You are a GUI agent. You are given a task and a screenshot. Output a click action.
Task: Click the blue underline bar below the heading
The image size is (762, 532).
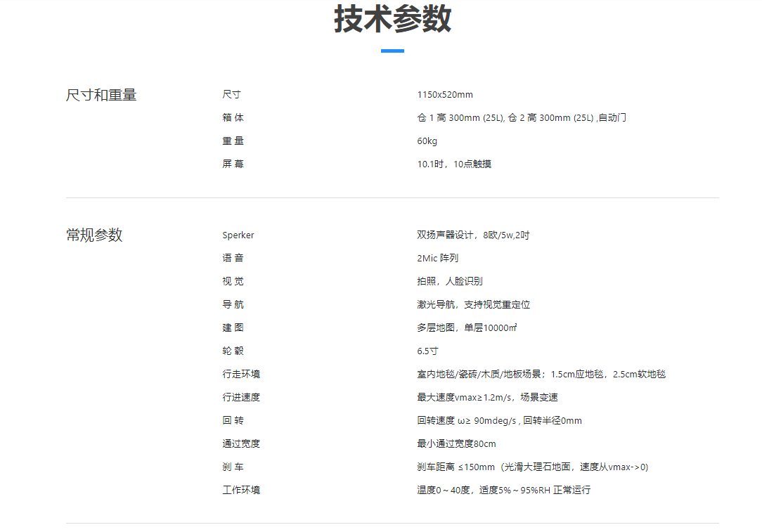(392, 51)
